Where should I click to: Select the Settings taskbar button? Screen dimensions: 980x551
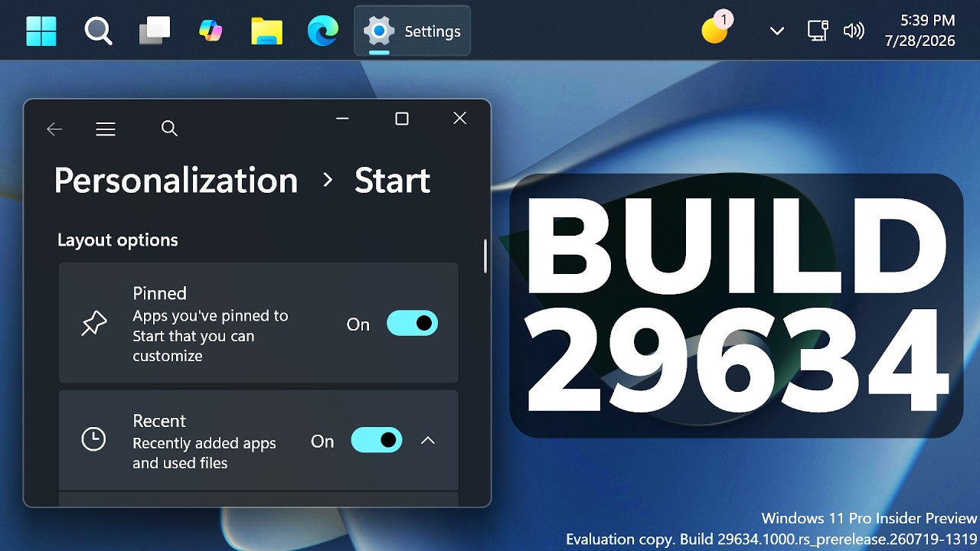pos(413,31)
